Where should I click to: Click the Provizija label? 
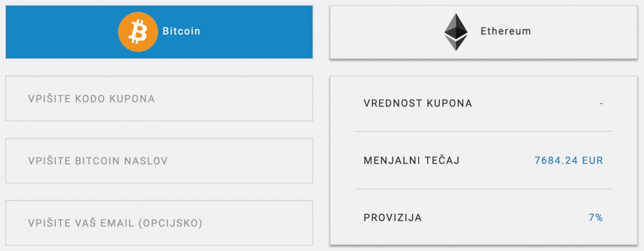pyautogui.click(x=393, y=218)
